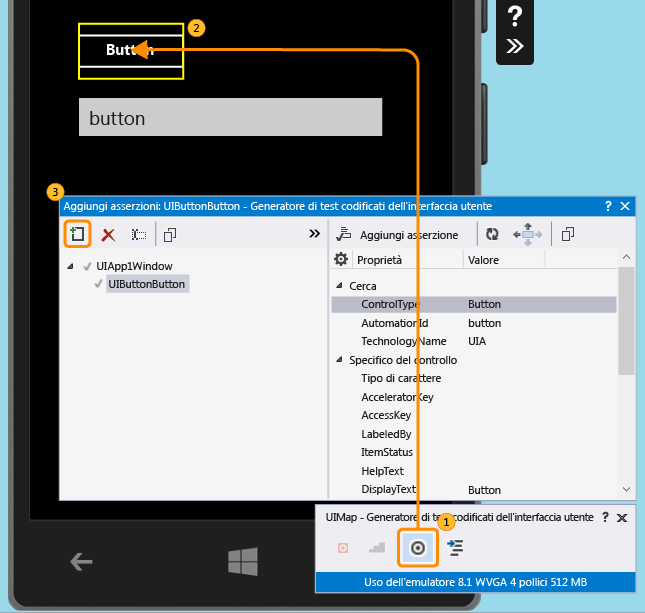Click the refresh icon beside Aggiungi asserzione
This screenshot has height=613, width=645.
pos(492,234)
